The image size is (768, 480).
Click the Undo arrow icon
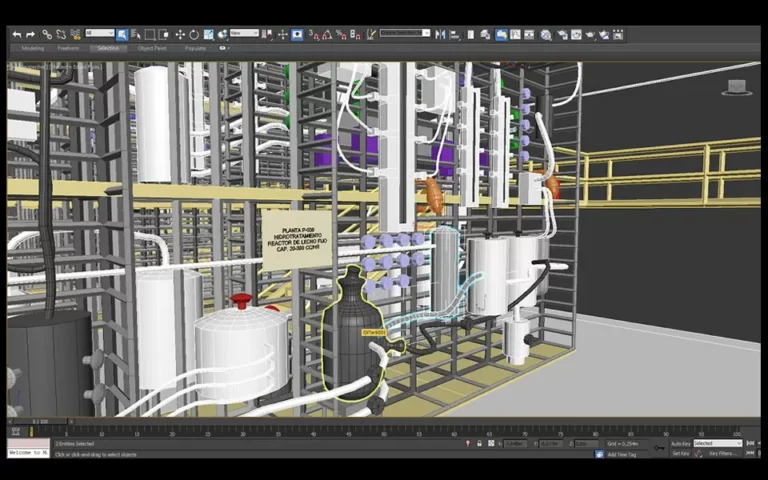click(16, 34)
